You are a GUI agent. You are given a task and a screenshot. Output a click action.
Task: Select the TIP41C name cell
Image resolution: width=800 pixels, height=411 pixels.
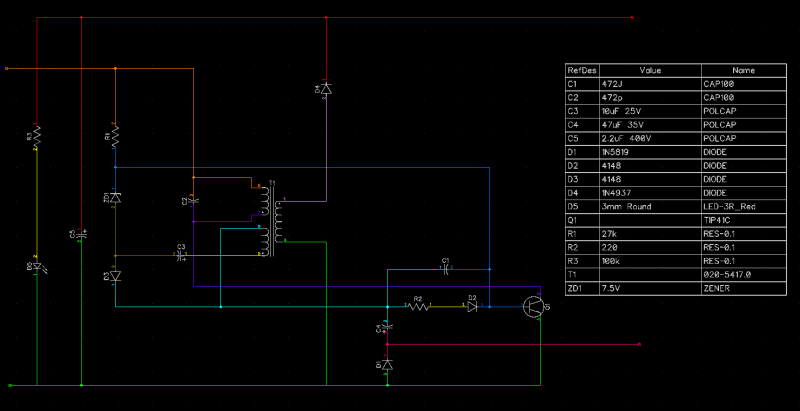coord(744,220)
